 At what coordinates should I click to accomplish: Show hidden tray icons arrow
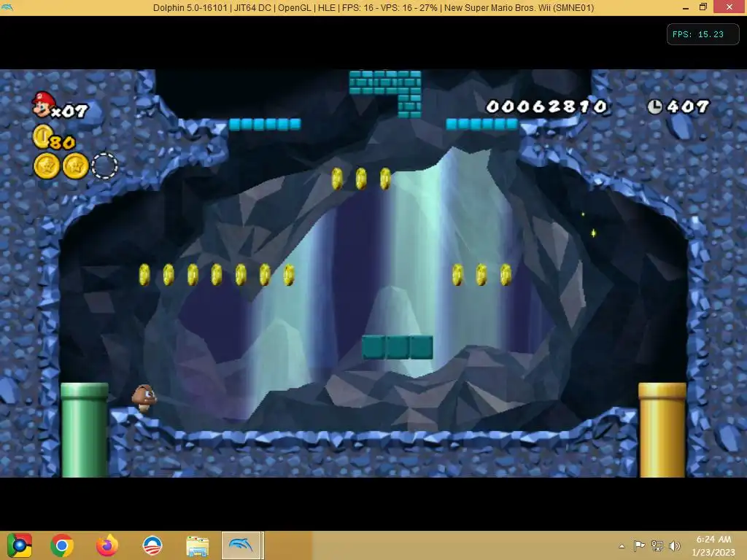point(622,546)
